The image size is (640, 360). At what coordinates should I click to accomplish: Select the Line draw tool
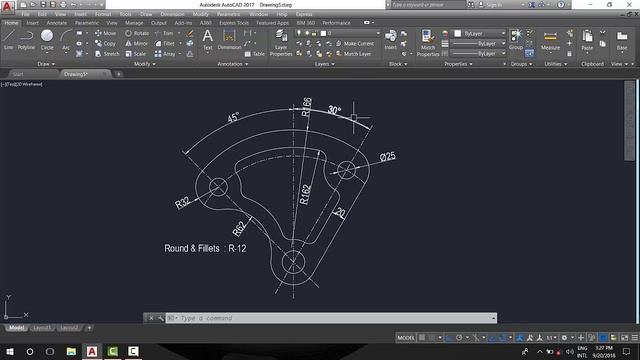tap(9, 40)
